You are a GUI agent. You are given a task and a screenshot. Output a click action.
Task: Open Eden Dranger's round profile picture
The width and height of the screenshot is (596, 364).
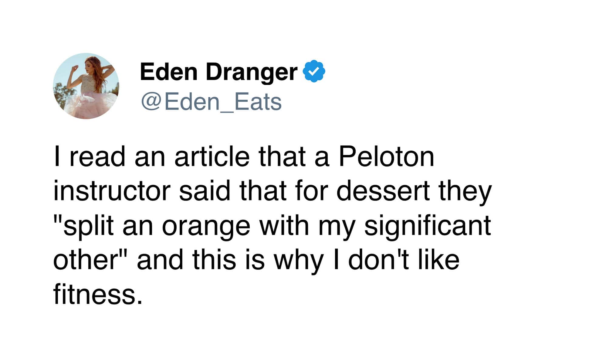pos(86,86)
